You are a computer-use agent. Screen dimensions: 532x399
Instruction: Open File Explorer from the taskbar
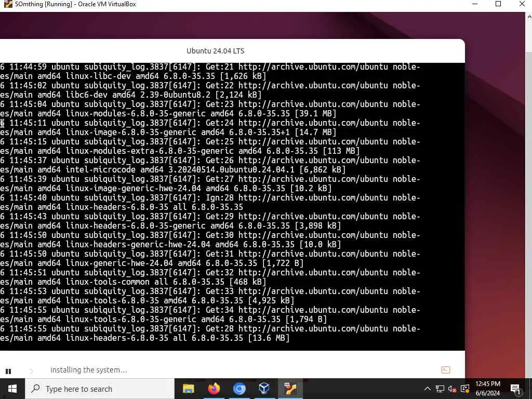188,389
